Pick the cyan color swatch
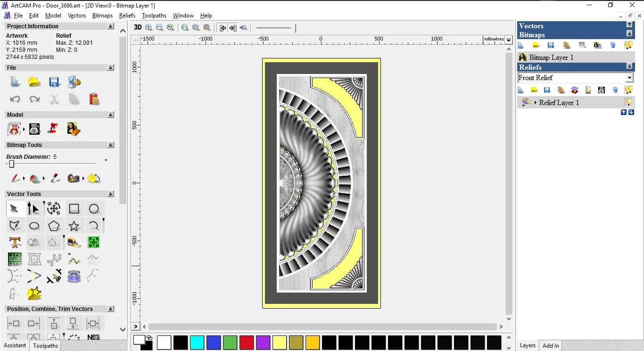Image resolution: width=644 pixels, height=351 pixels. pyautogui.click(x=197, y=343)
